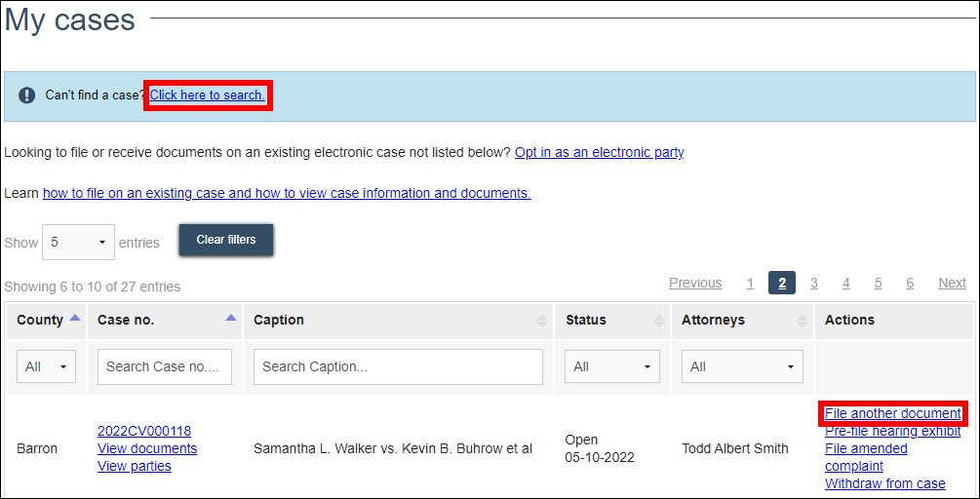Click the Caption column sort arrows
Viewport: 980px width, 499px height.
tap(541, 321)
